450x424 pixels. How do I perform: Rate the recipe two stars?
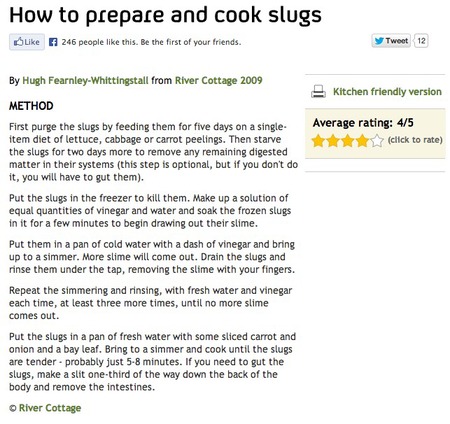[x=333, y=141]
